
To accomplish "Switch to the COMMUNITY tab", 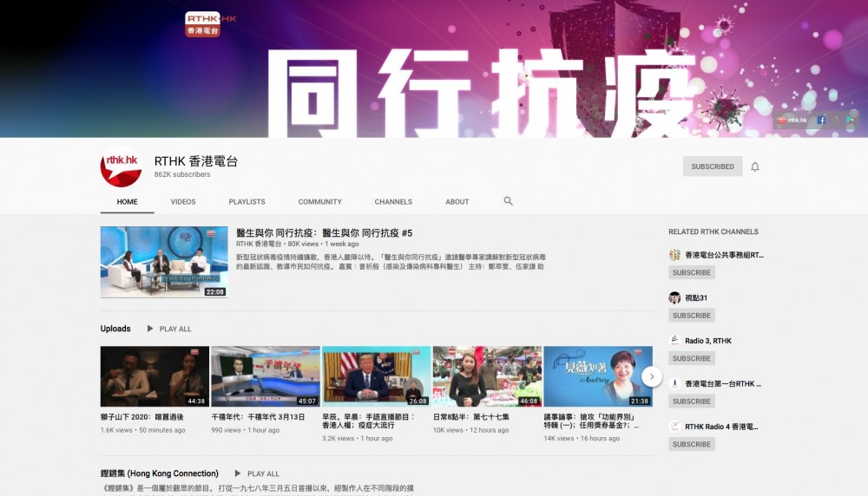I will 320,202.
